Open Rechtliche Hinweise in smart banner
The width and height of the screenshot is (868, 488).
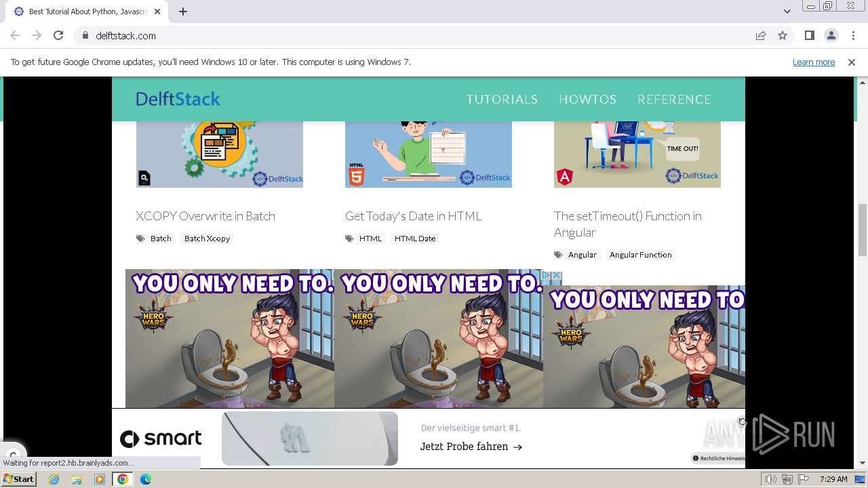[x=718, y=458]
